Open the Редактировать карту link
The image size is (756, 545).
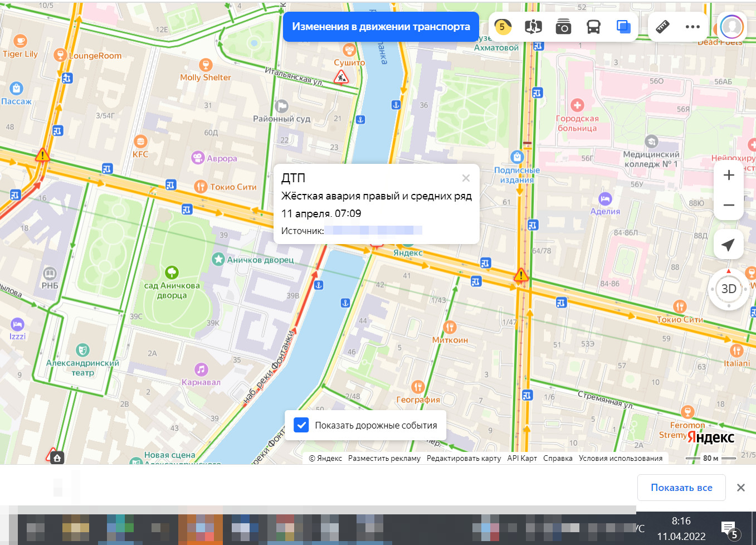click(x=464, y=458)
